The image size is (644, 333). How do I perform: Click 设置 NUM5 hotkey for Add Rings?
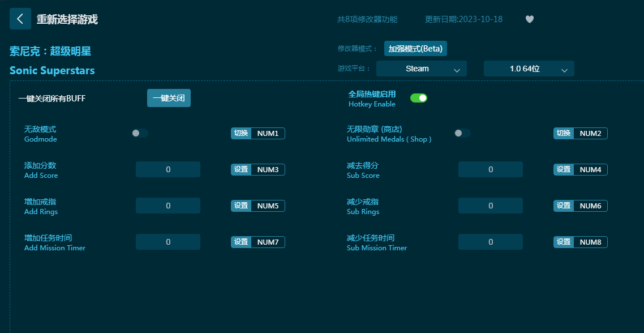(258, 206)
